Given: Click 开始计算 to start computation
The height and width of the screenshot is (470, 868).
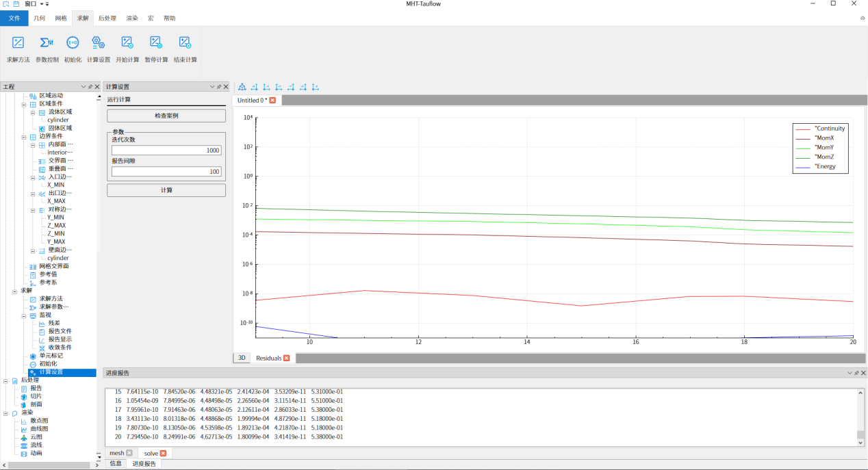Looking at the screenshot, I should click(127, 48).
